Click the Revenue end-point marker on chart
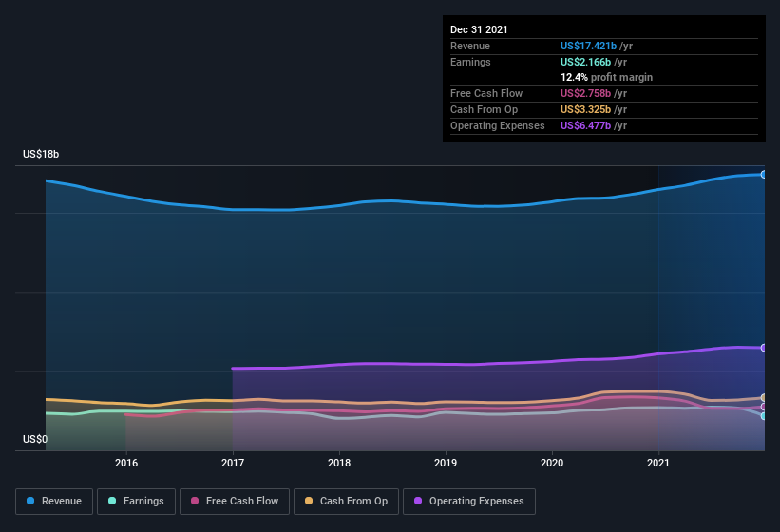The height and width of the screenshot is (532, 780). point(763,175)
